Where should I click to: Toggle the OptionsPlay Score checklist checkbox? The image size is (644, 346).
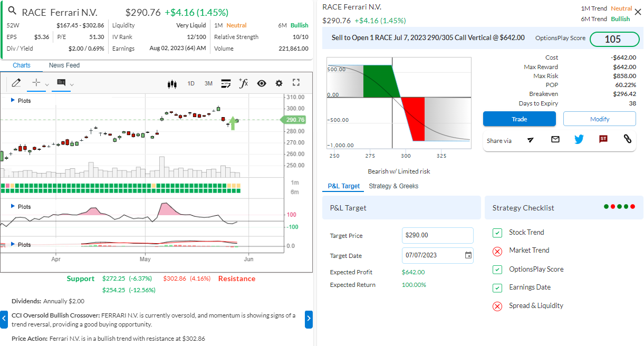pos(497,270)
